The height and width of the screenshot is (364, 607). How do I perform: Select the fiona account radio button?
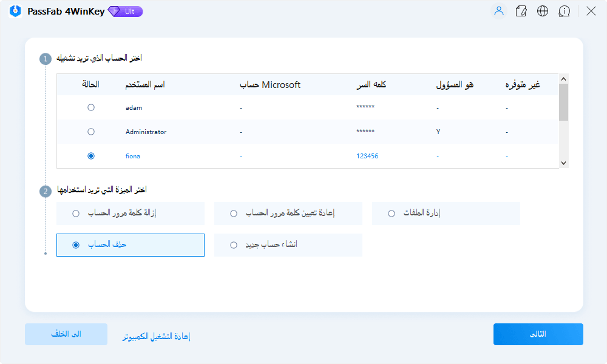tap(91, 156)
